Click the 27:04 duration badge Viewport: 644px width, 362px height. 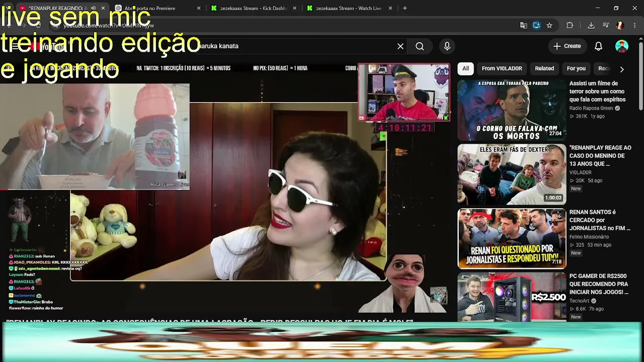[x=555, y=134]
